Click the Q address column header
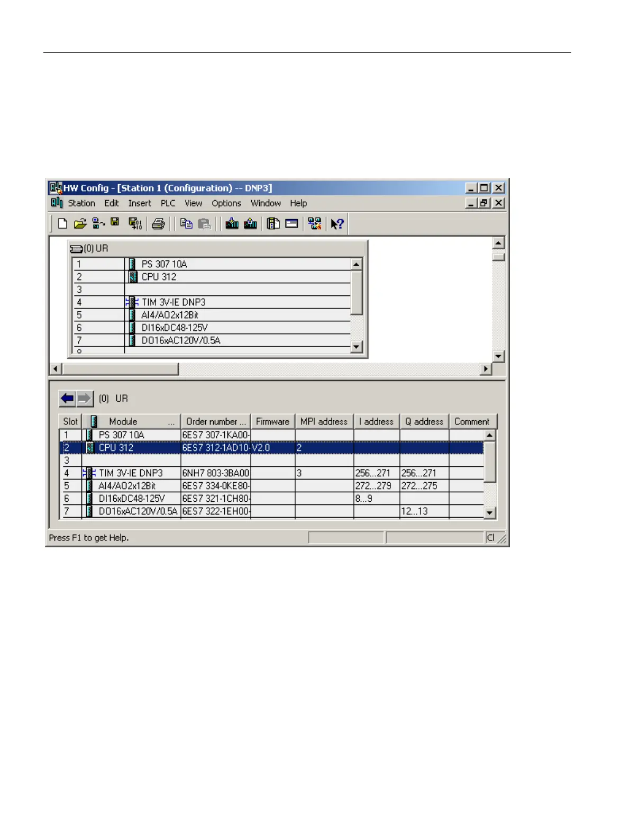Image resolution: width=630 pixels, height=840 pixels. click(424, 421)
